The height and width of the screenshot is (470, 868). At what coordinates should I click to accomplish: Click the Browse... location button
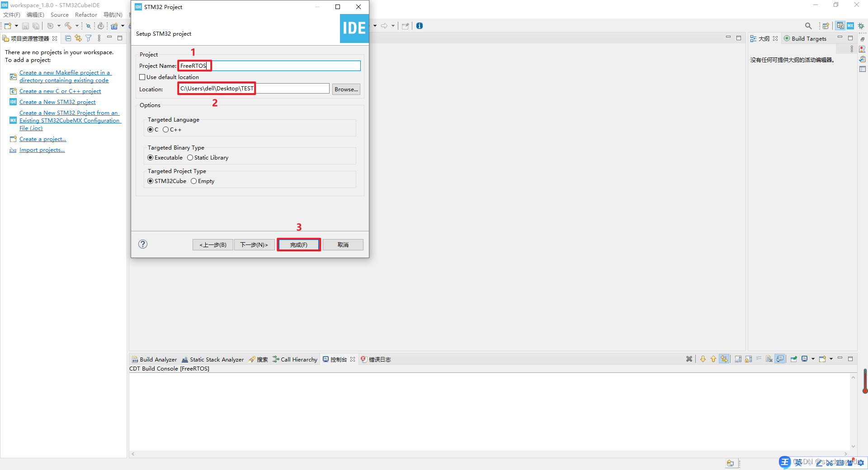346,89
